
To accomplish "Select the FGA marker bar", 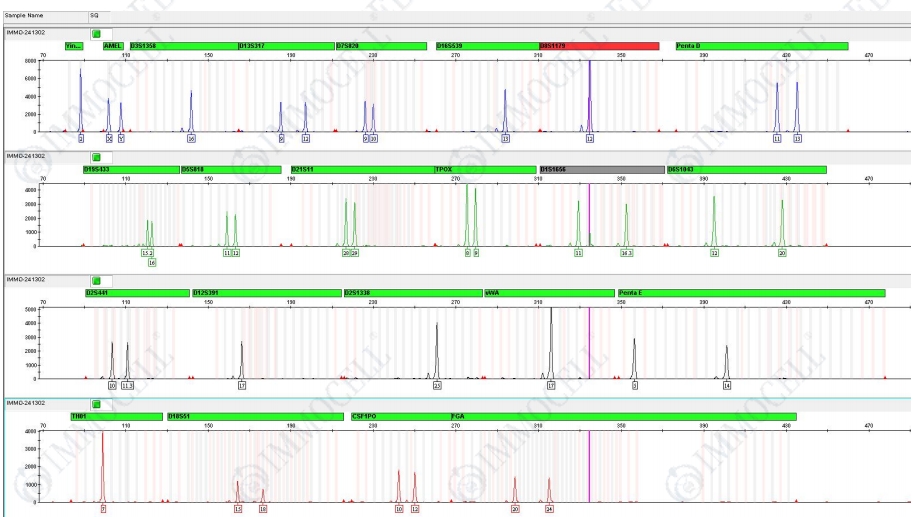I will [624, 417].
